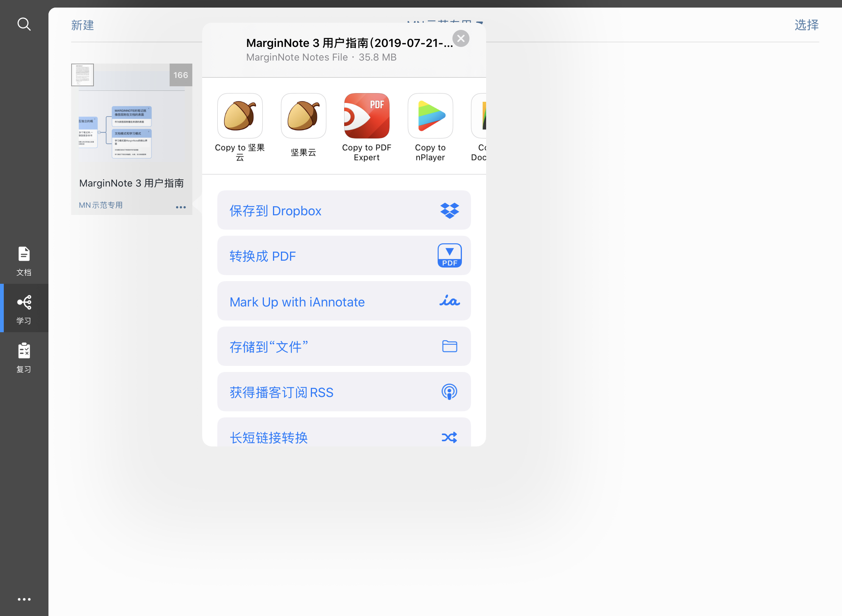
Task: Switch to the 文档 documents tab
Action: [x=24, y=261]
